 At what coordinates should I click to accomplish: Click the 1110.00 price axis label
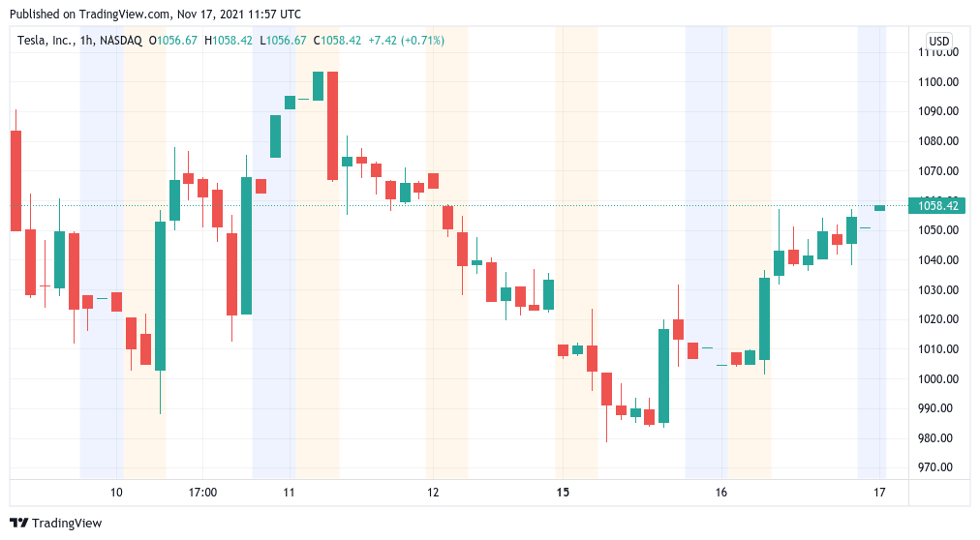pyautogui.click(x=937, y=52)
